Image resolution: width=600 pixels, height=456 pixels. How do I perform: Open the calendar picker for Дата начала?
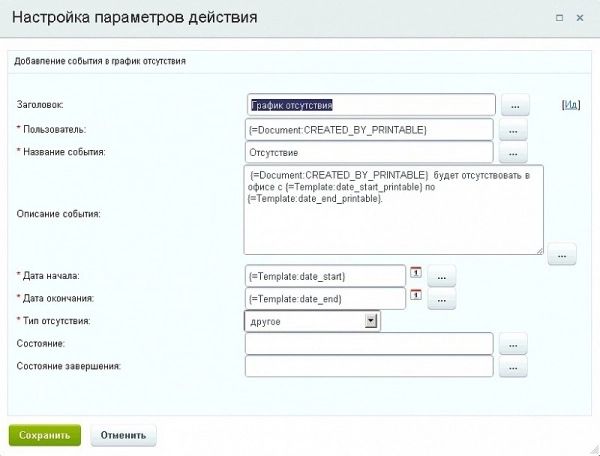[x=415, y=274]
